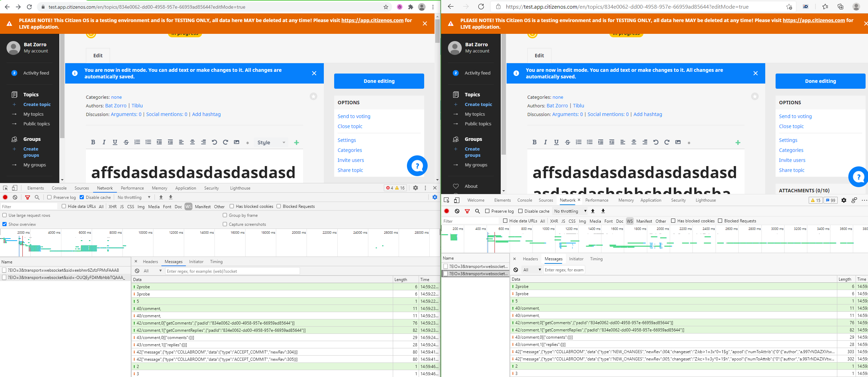Open the Style dropdown in the editor
This screenshot has height=377, width=868.
point(271,142)
